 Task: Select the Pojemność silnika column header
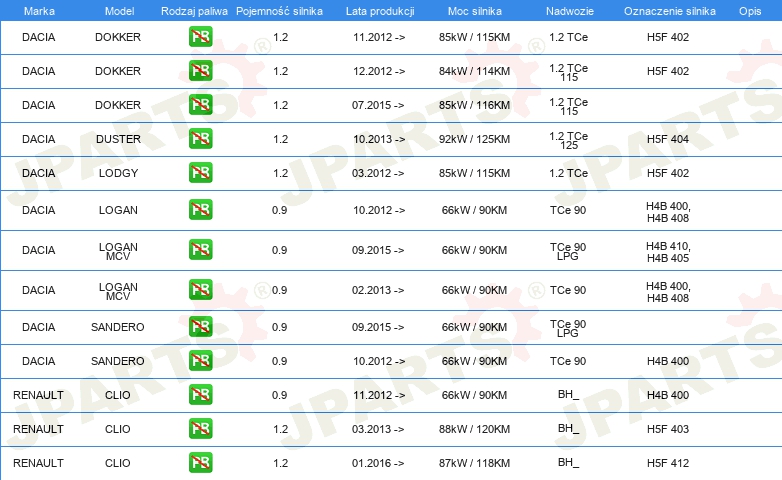tap(279, 11)
